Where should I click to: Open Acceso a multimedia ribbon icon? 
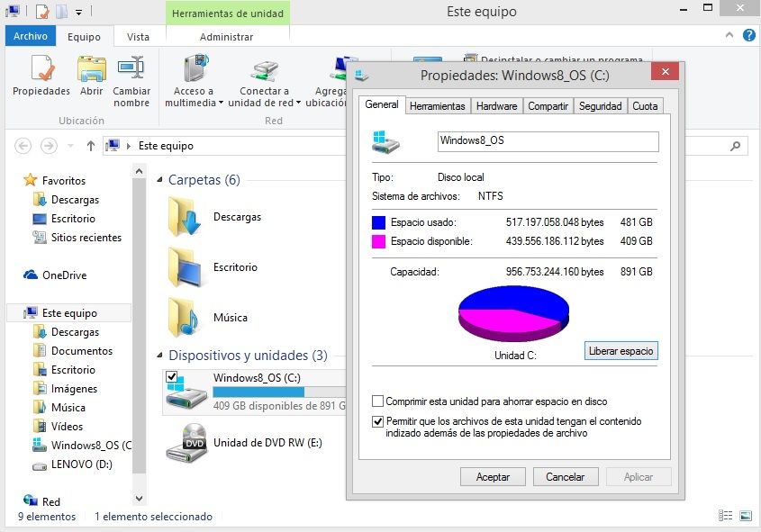(195, 68)
